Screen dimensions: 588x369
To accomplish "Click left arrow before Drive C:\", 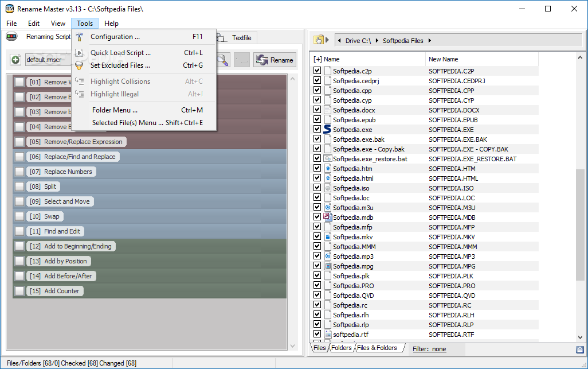I will click(339, 41).
